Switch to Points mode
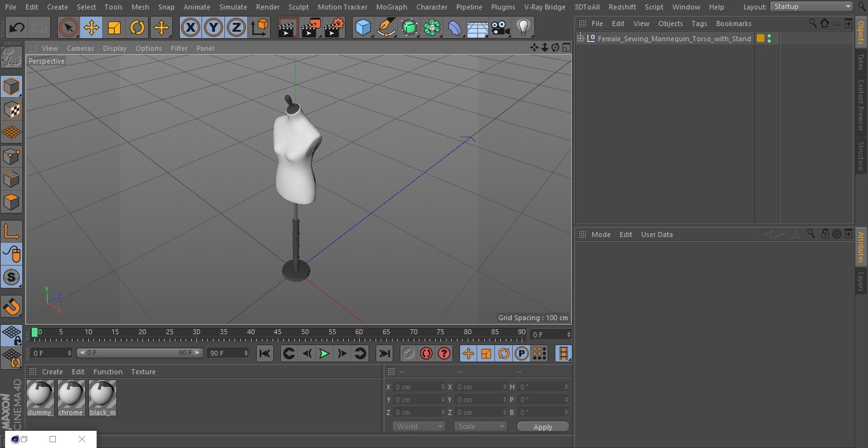 pyautogui.click(x=11, y=156)
